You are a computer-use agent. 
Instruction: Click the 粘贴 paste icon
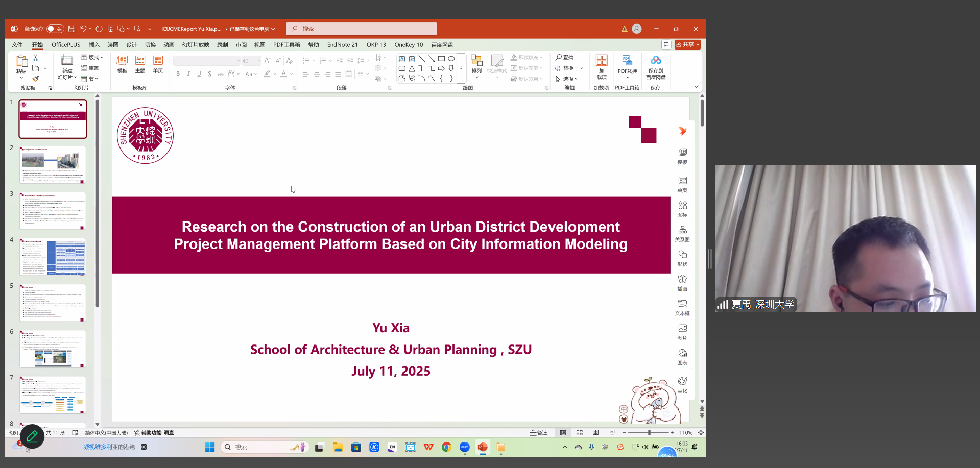point(21,61)
